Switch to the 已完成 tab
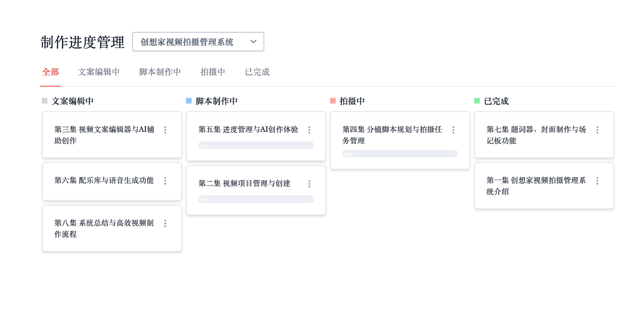The image size is (644, 334). [x=257, y=72]
